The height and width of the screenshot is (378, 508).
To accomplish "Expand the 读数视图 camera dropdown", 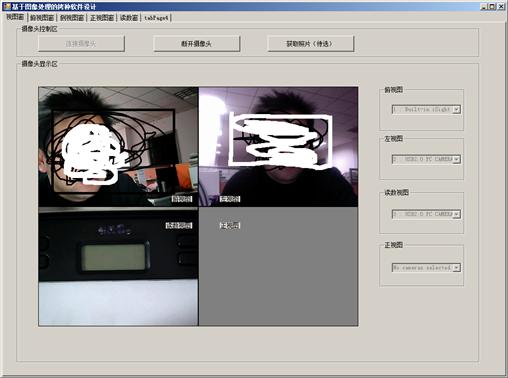I will [426, 214].
